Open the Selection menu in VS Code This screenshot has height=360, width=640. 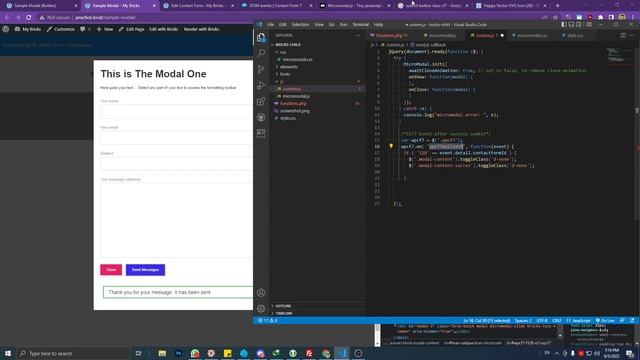(x=300, y=24)
